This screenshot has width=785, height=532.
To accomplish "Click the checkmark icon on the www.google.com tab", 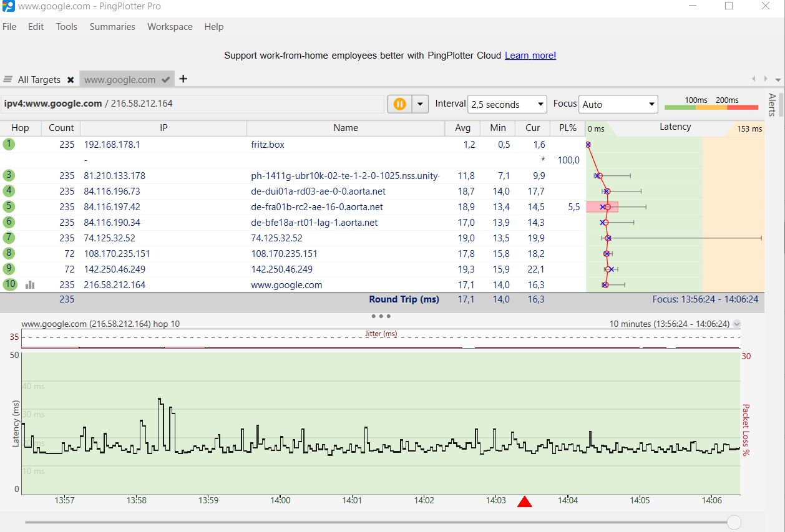I will point(165,79).
